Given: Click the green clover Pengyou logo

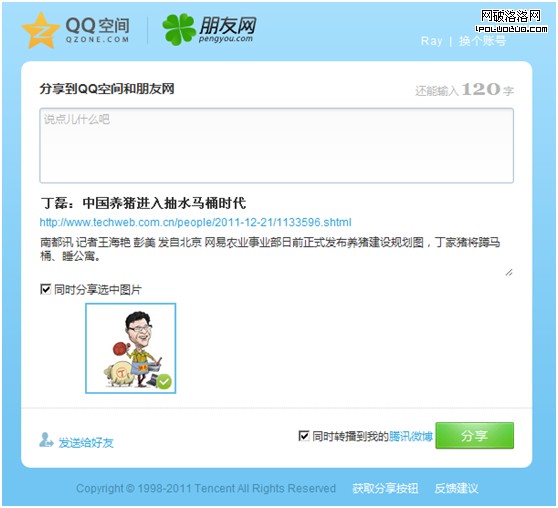Looking at the screenshot, I should (178, 30).
